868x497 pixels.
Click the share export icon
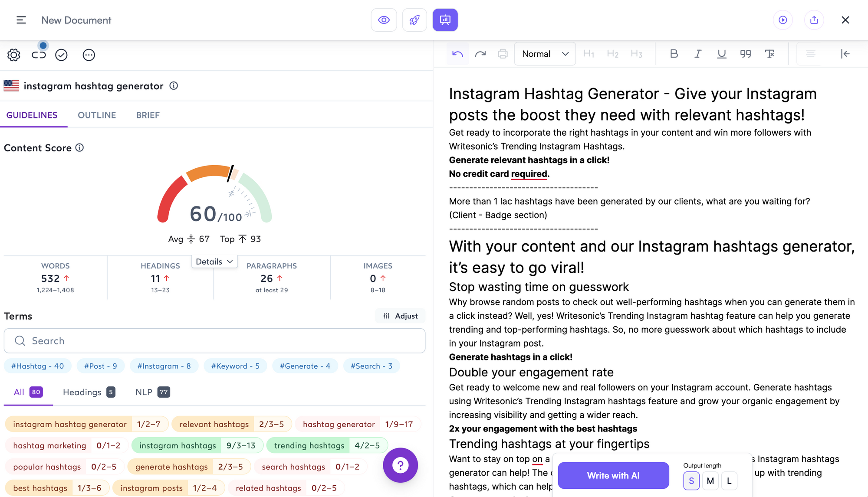(x=814, y=20)
